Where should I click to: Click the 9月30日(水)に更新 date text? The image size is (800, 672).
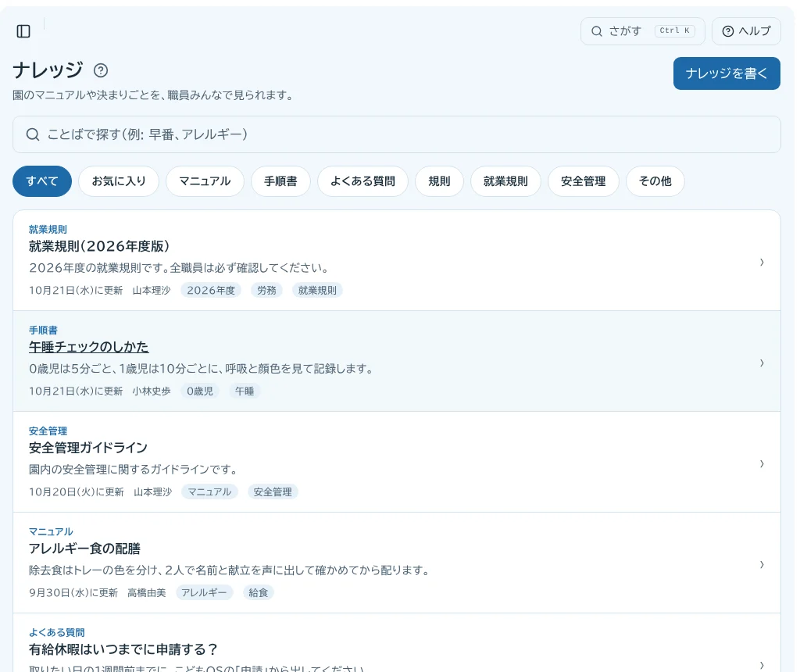[73, 593]
